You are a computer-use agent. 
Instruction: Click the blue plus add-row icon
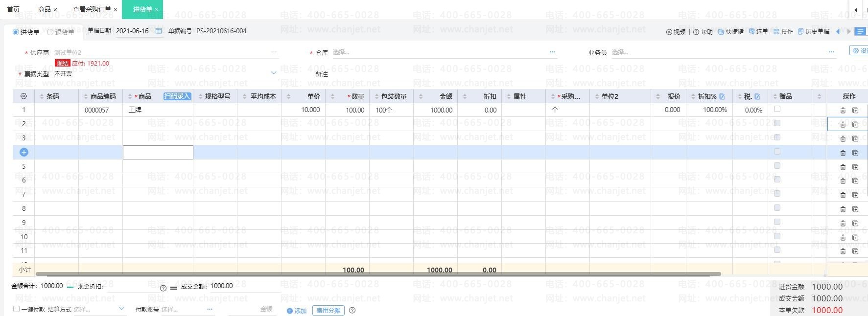[23, 152]
